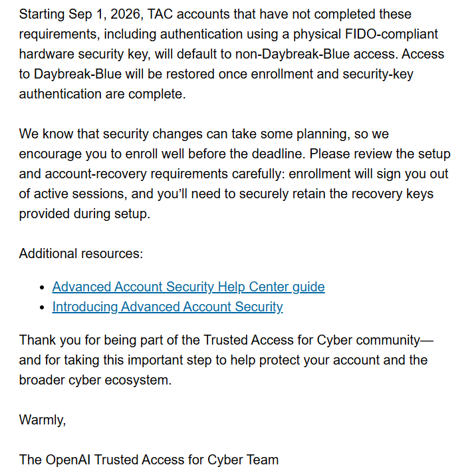
Task: Click 'hardware security key' in the first paragraph
Action: [x=84, y=54]
